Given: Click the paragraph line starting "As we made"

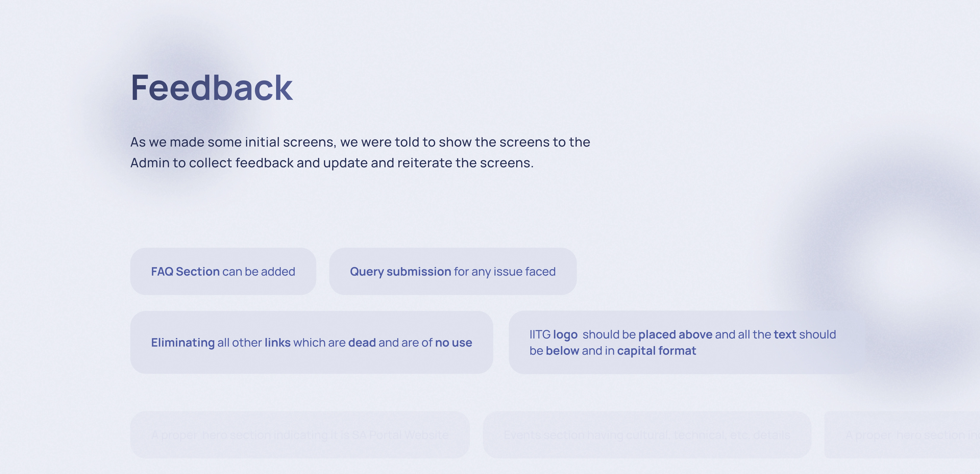Looking at the screenshot, I should point(360,142).
